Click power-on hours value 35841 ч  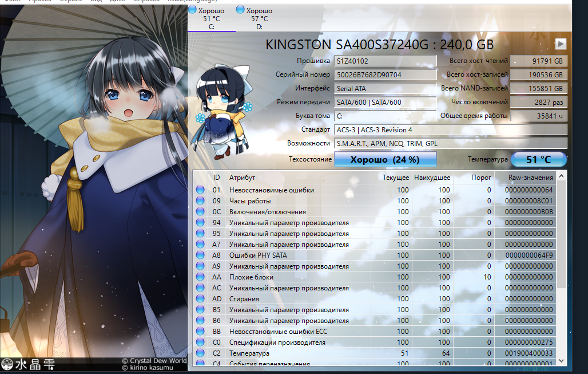pos(539,116)
